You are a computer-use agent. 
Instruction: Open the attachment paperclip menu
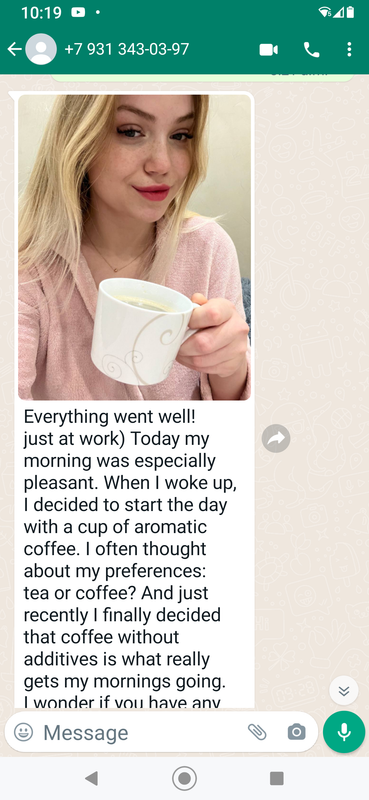[x=257, y=732]
